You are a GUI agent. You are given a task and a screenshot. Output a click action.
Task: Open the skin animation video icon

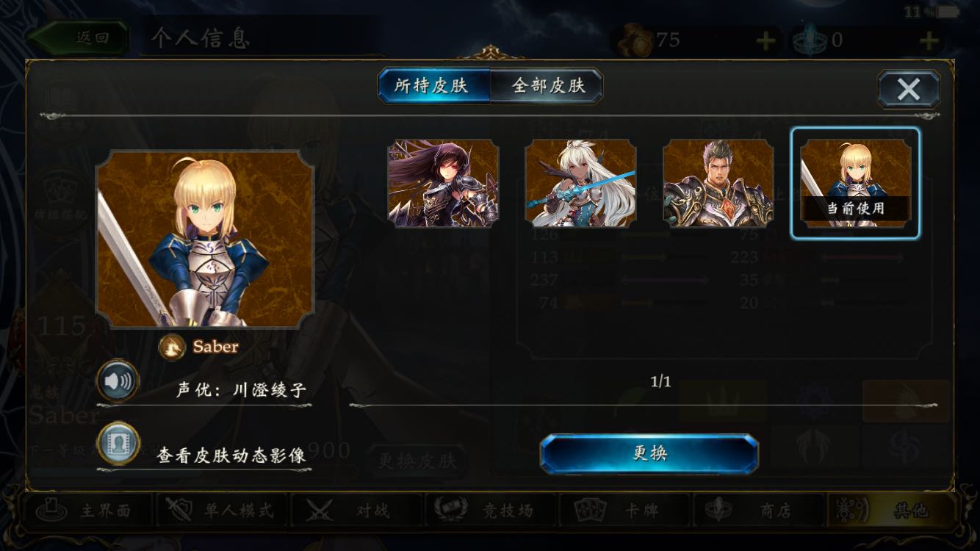118,444
